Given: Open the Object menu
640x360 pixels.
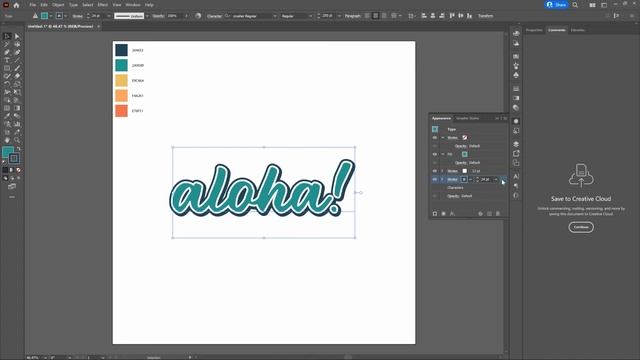Looking at the screenshot, I should (58, 5).
